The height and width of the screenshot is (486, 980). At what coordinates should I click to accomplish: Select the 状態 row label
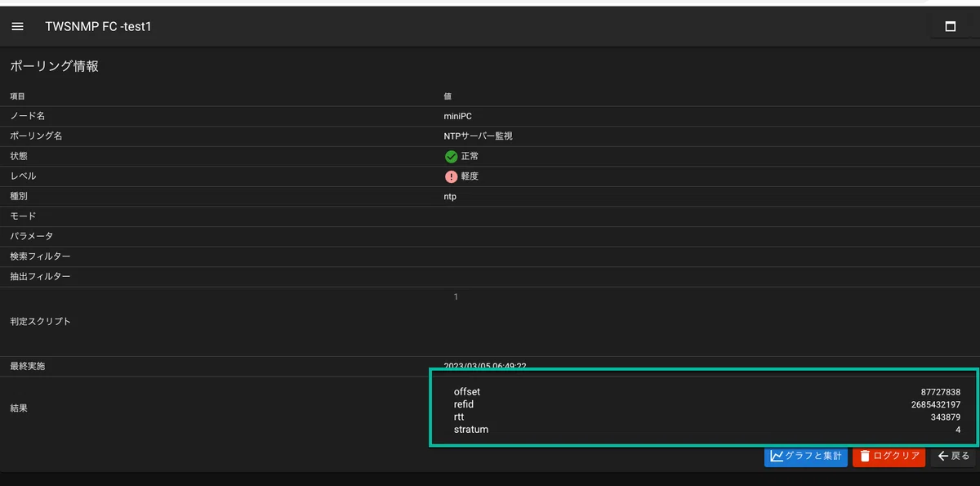click(x=19, y=156)
